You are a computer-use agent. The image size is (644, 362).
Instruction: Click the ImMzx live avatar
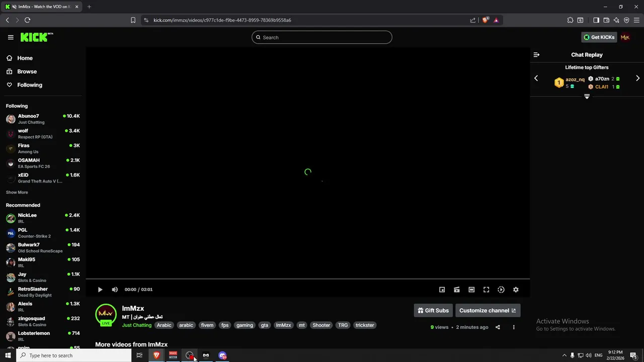106,315
